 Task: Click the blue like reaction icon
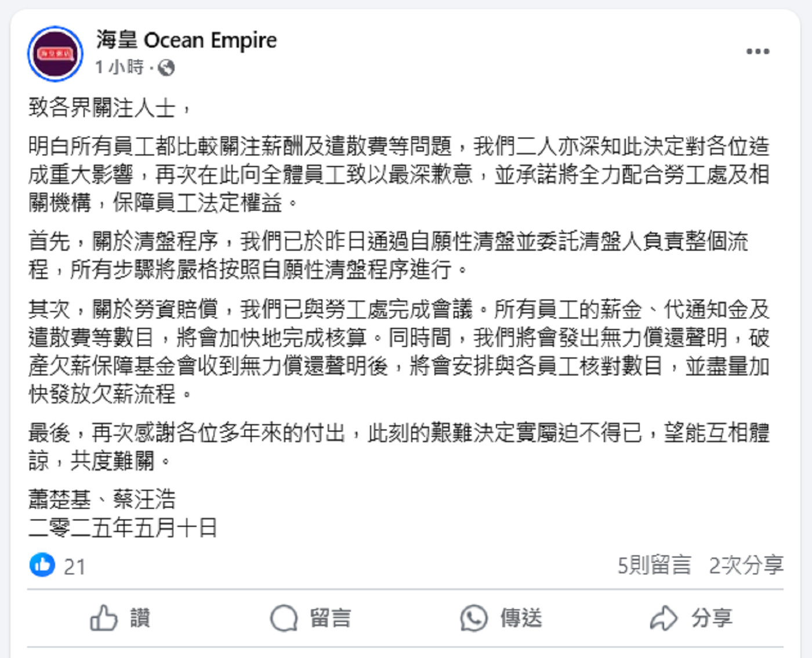click(42, 565)
